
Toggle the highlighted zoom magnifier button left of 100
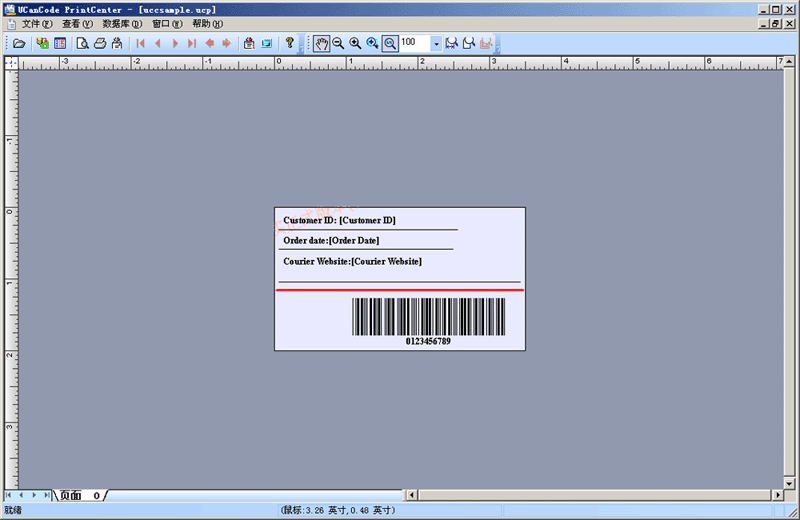(x=390, y=43)
